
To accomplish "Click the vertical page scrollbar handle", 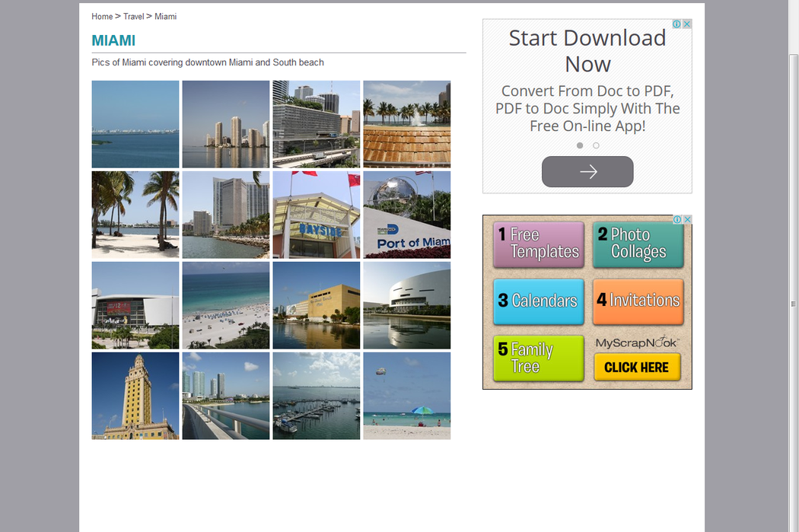I will point(793,304).
